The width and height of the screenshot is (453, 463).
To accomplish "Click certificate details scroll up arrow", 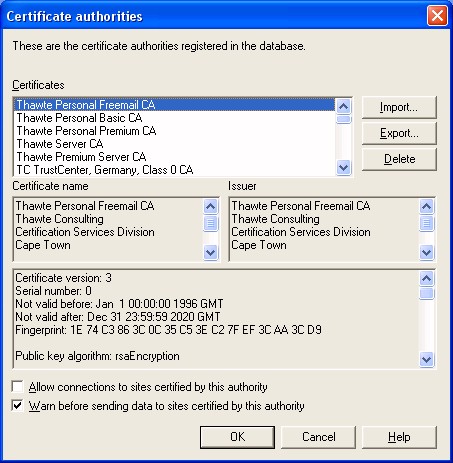I will click(427, 279).
